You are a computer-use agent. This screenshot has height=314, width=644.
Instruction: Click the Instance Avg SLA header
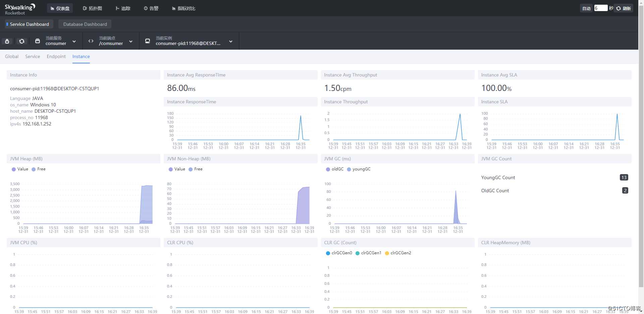tap(555, 75)
